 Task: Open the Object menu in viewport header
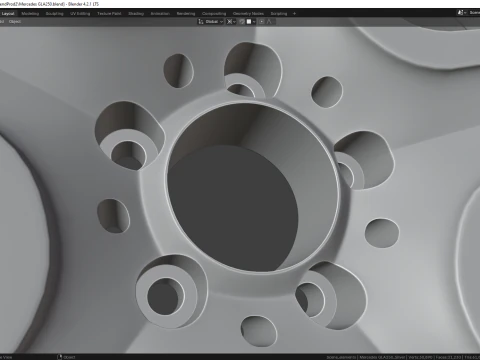tap(15, 22)
